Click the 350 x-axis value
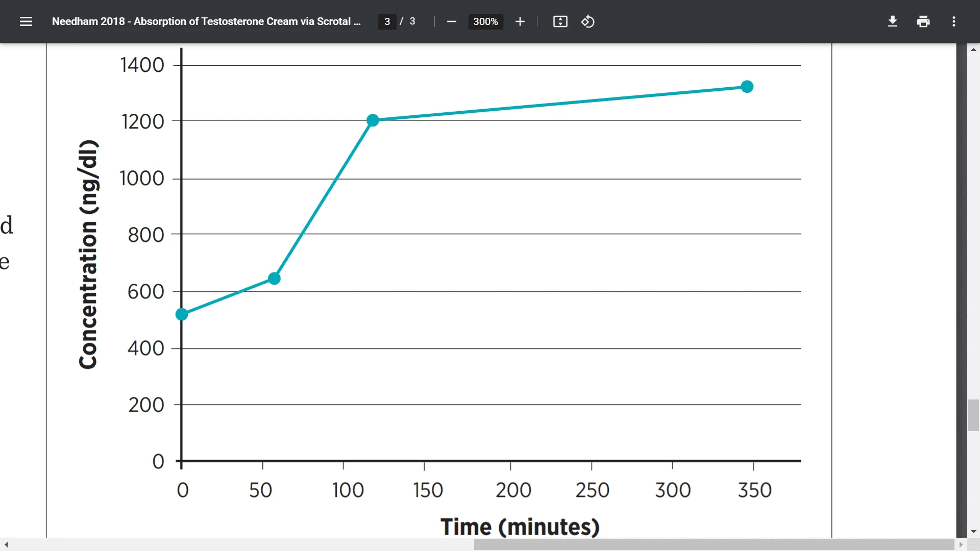The image size is (980, 551). [x=755, y=490]
